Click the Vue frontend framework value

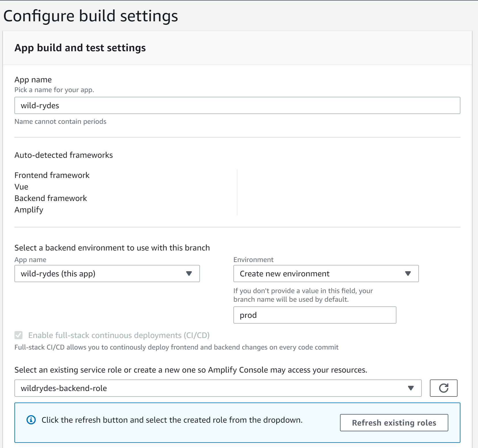click(x=21, y=187)
